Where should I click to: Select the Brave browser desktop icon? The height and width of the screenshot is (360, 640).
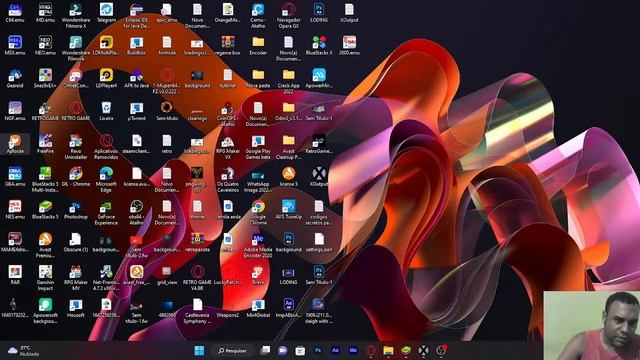click(258, 275)
